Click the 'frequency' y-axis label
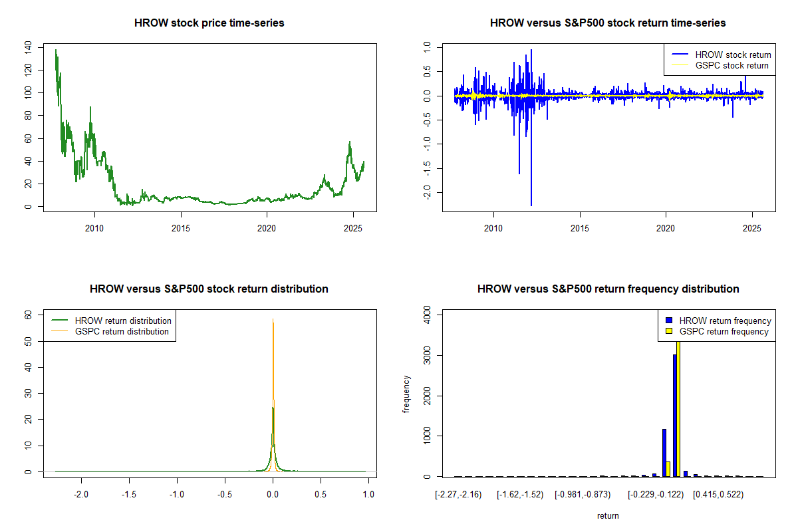Screen dimensions: 798x532 (x=406, y=394)
